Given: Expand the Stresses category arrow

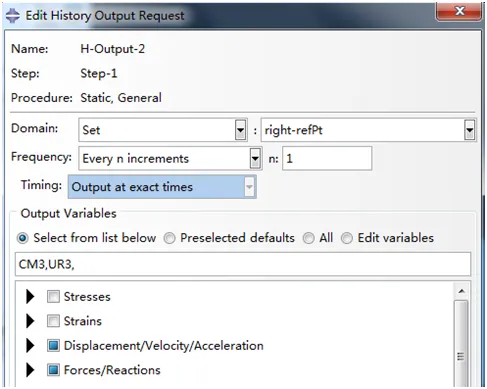Looking at the screenshot, I should point(30,296).
